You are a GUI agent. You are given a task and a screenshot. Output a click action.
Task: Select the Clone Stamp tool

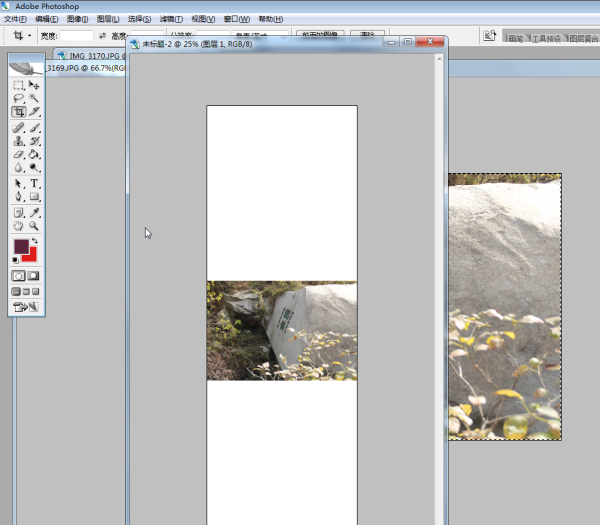coord(18,141)
